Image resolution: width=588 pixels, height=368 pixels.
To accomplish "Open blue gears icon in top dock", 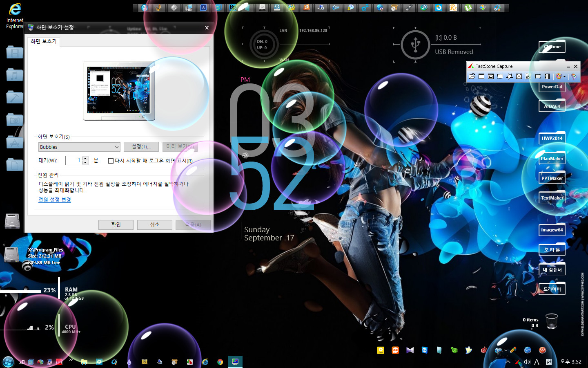I will [365, 7].
